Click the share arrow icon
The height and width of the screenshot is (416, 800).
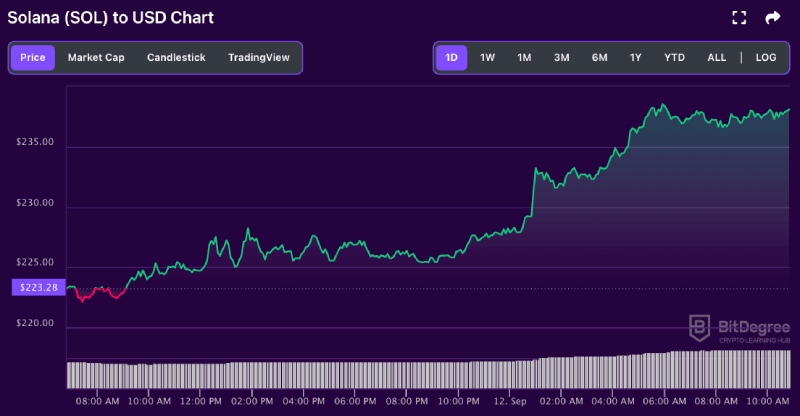pos(773,18)
